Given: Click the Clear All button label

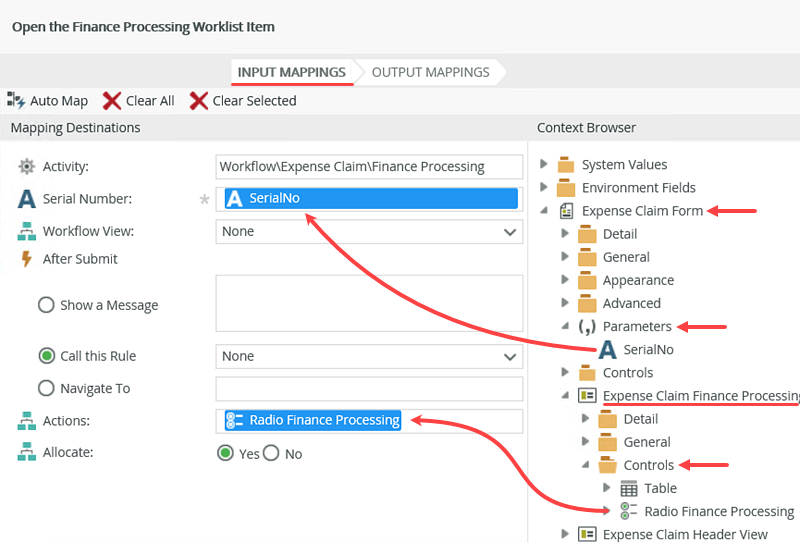Looking at the screenshot, I should [x=150, y=101].
